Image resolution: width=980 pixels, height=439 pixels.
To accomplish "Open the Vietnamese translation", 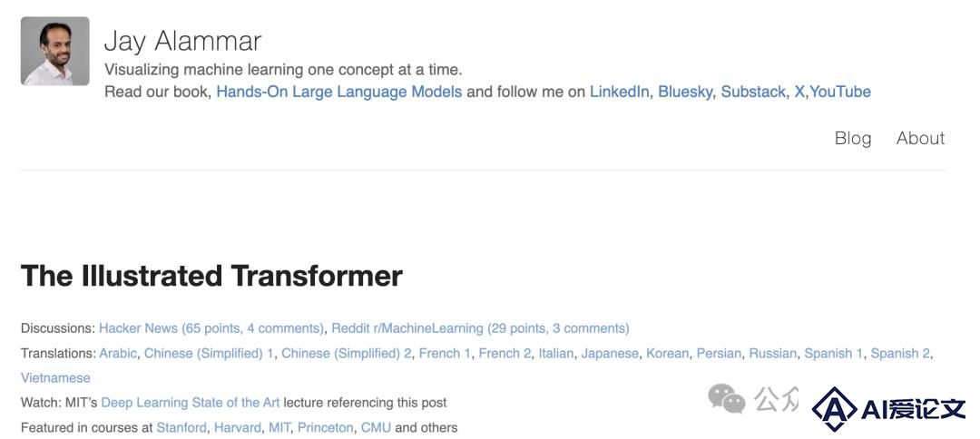I will [x=55, y=378].
